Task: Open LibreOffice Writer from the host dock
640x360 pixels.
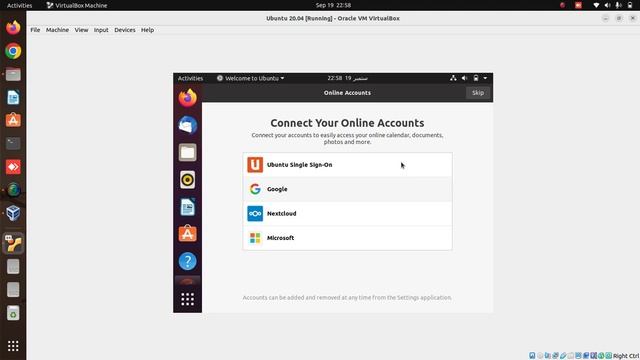Action: click(x=13, y=98)
